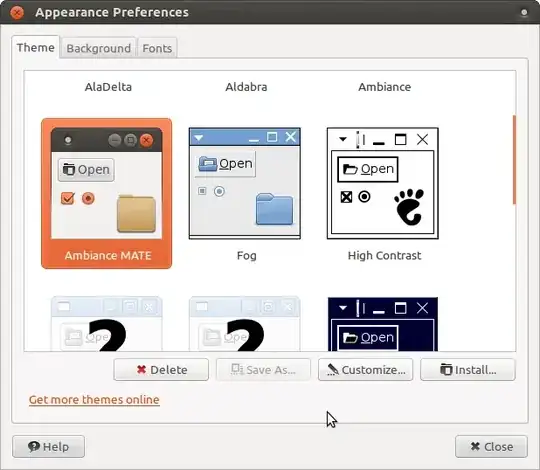Click the orange checkbox in Ambiance MATE preview
The height and width of the screenshot is (470, 540).
pos(68,198)
